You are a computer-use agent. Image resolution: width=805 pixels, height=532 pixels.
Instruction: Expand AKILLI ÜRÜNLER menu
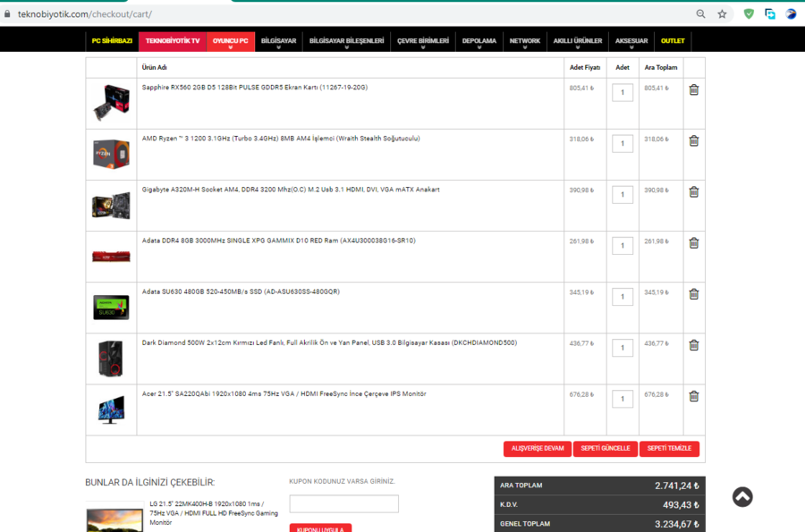click(x=578, y=41)
